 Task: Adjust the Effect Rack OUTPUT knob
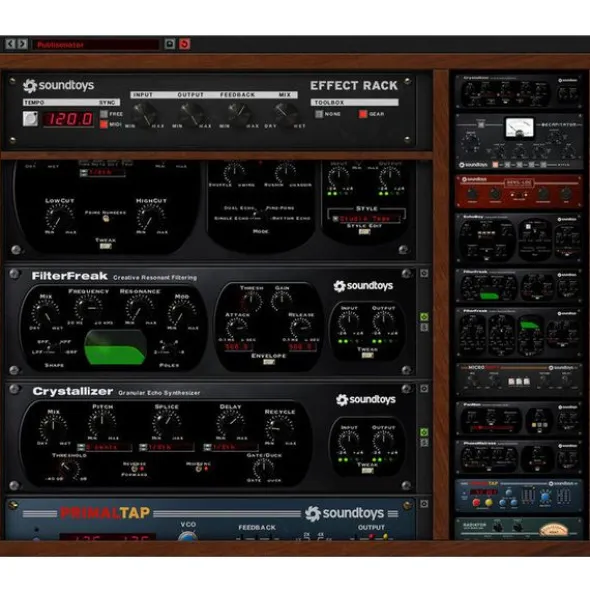click(x=192, y=113)
